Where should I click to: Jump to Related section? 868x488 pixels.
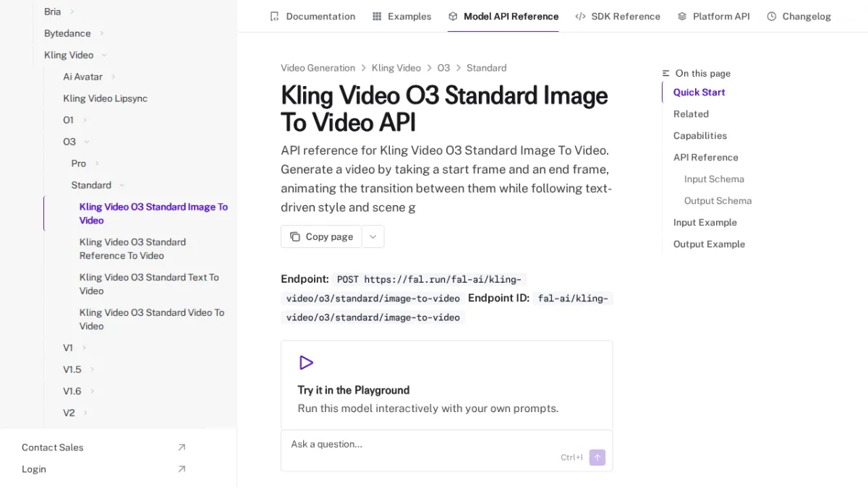click(691, 114)
